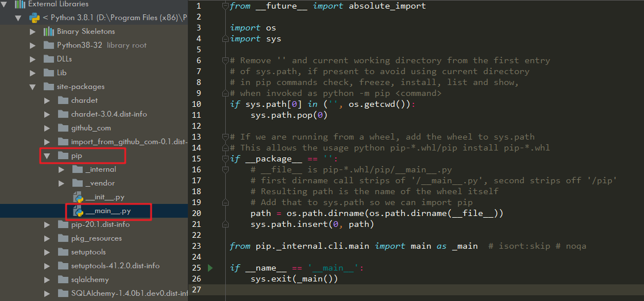Expand the DLLs folder node

[x=33, y=59]
